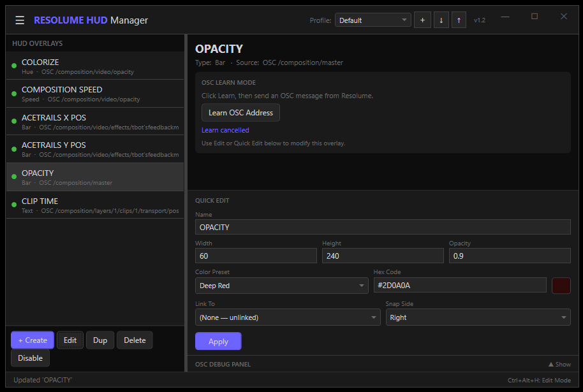This screenshot has height=392, width=583.
Task: Disable the selected overlay
Action: 30,358
